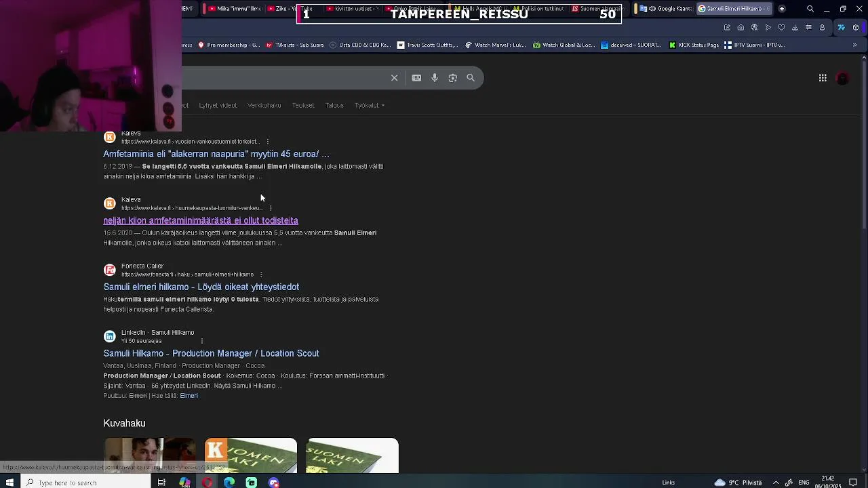Image resolution: width=868 pixels, height=488 pixels.
Task: Open Watch Global & Loc... bookmark
Action: pos(564,45)
